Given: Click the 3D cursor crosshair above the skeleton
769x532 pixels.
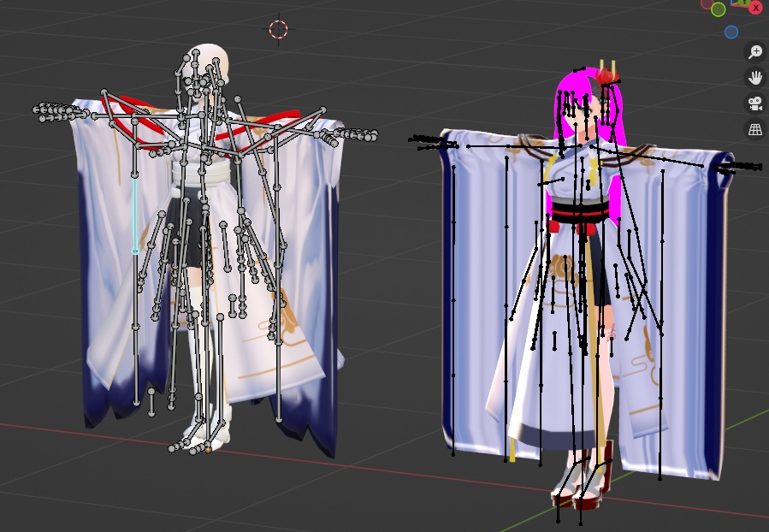Looking at the screenshot, I should [x=278, y=29].
